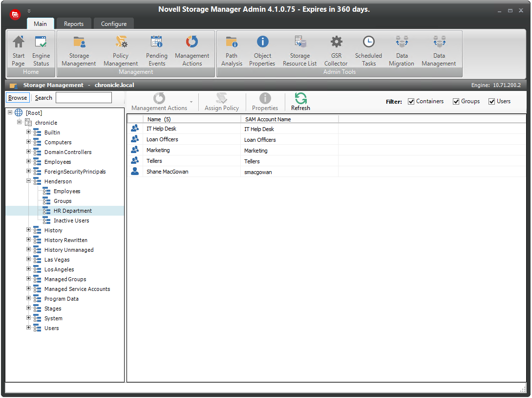This screenshot has width=532, height=398.
Task: Uncheck the Containers filter checkbox
Action: 411,102
